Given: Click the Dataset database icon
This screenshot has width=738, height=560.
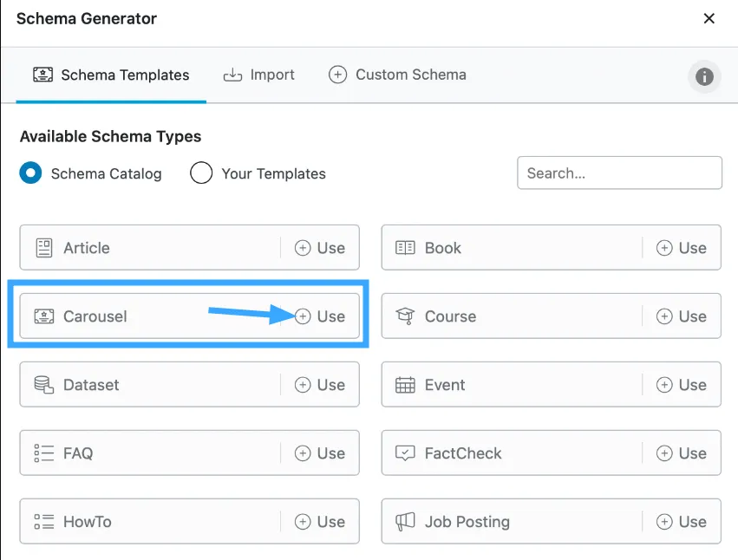Looking at the screenshot, I should (x=43, y=385).
